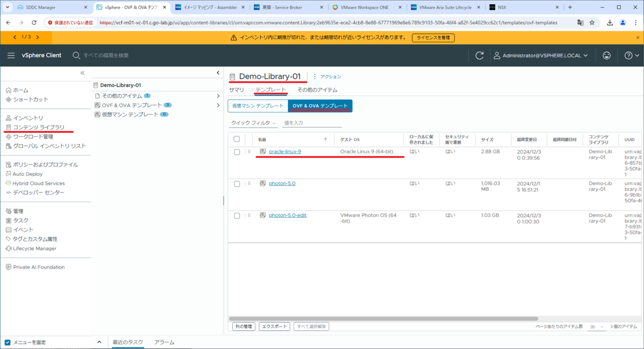The image size is (644, 349).
Task: Open Private AI Foundation
Action: 35,267
